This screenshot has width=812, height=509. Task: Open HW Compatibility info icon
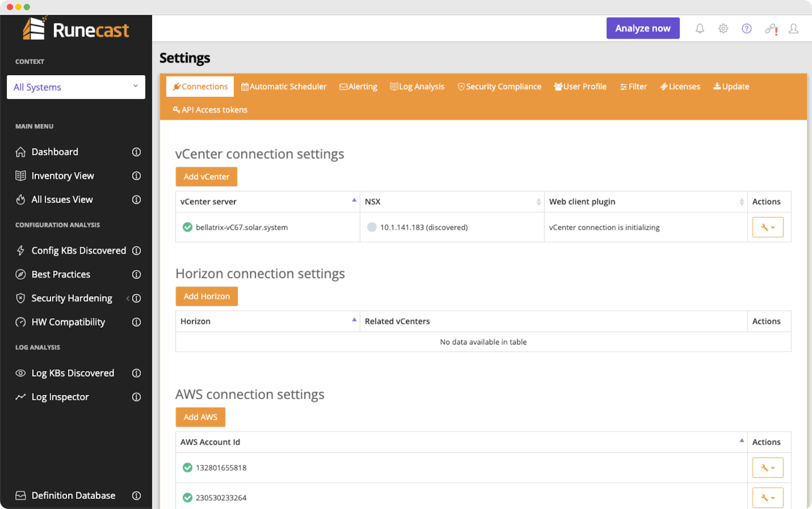pos(137,322)
